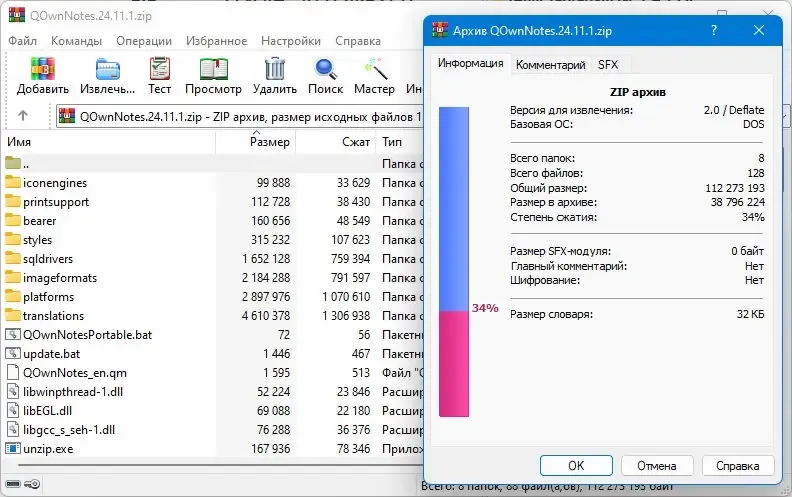
Task: Click the styles folder icon
Action: [13, 239]
